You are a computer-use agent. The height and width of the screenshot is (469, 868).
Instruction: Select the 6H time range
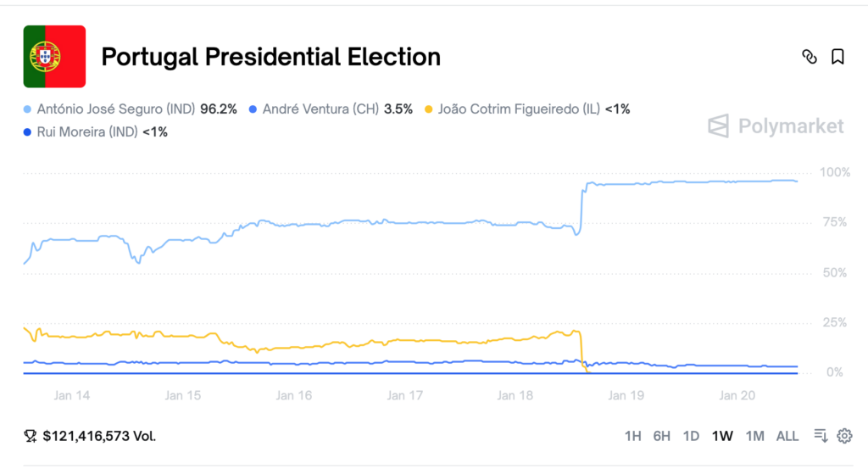(x=662, y=436)
